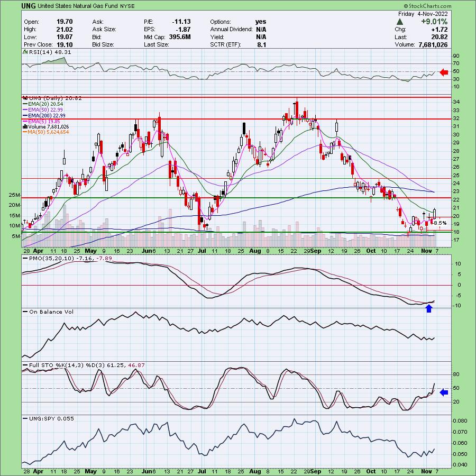Click the Ask Size label
Image resolution: width=476 pixels, height=476 pixels.
(x=104, y=30)
